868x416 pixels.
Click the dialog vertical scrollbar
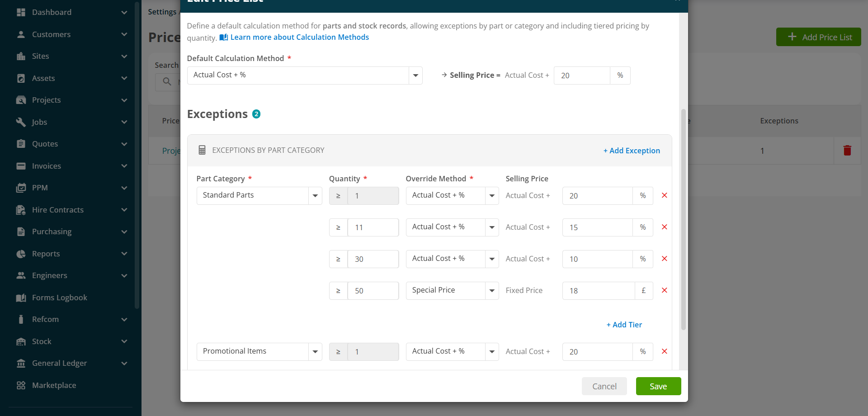(x=684, y=219)
